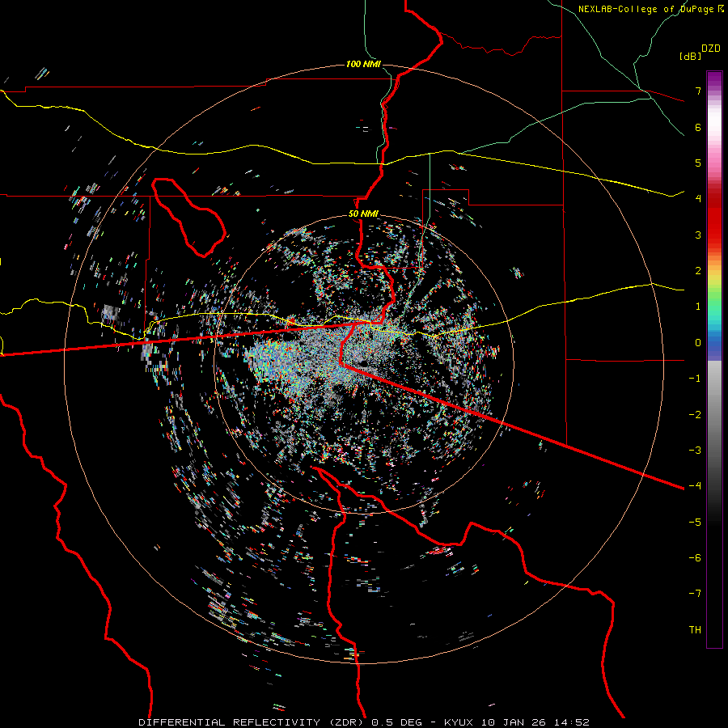728x728 pixels.
Task: Click the 0.5 DEG elevation text
Action: 396,722
